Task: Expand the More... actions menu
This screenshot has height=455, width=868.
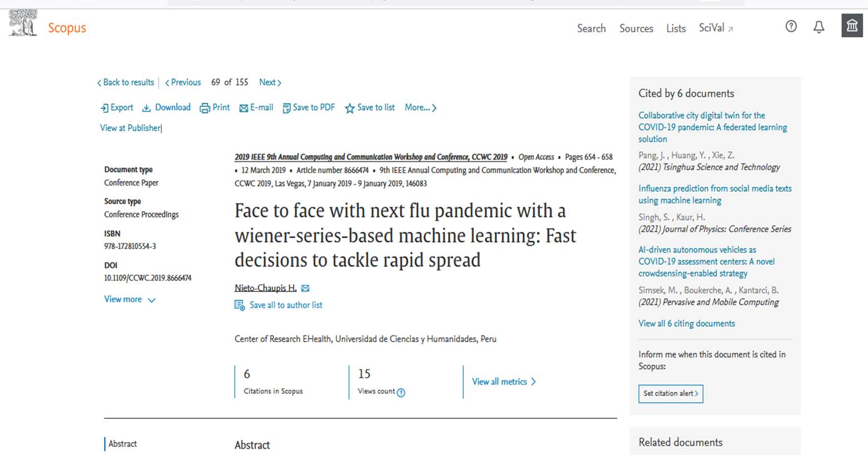Action: coord(421,107)
